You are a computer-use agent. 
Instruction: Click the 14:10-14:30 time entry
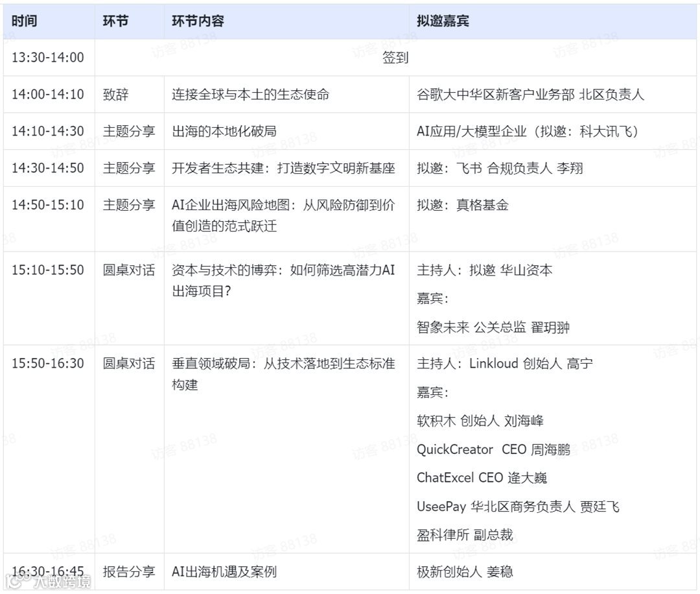point(47,131)
